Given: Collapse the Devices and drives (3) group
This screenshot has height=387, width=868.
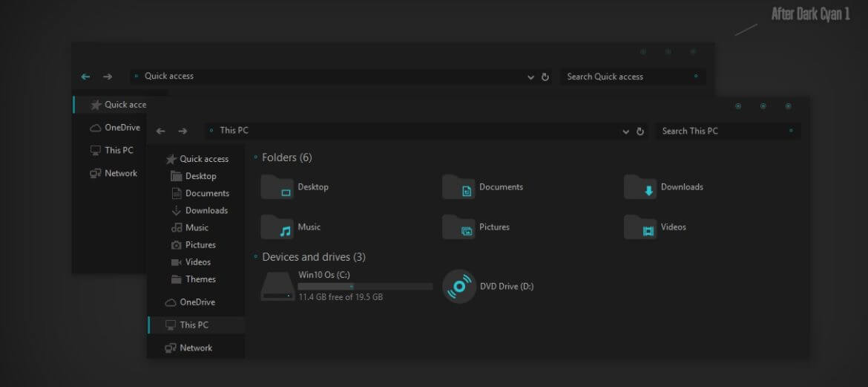Looking at the screenshot, I should pos(255,257).
